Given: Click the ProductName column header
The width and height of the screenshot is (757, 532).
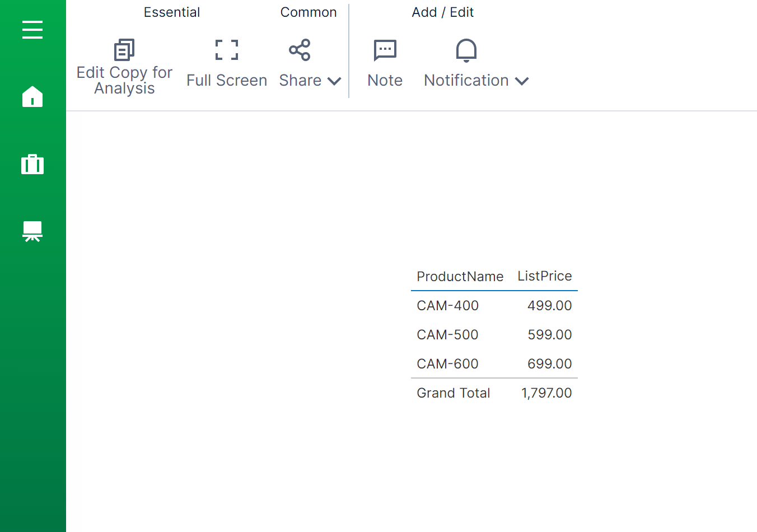Looking at the screenshot, I should [460, 276].
